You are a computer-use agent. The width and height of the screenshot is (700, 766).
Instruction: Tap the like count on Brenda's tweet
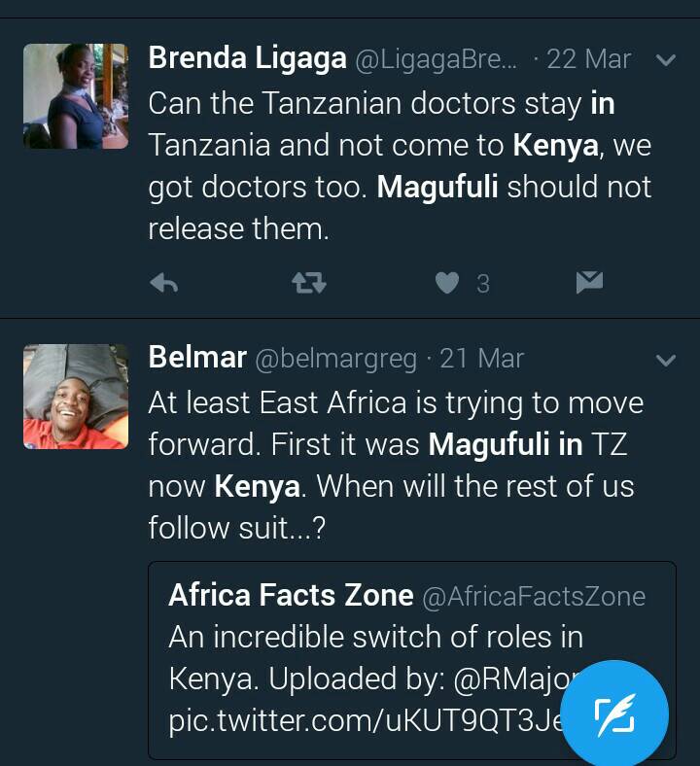[x=482, y=284]
